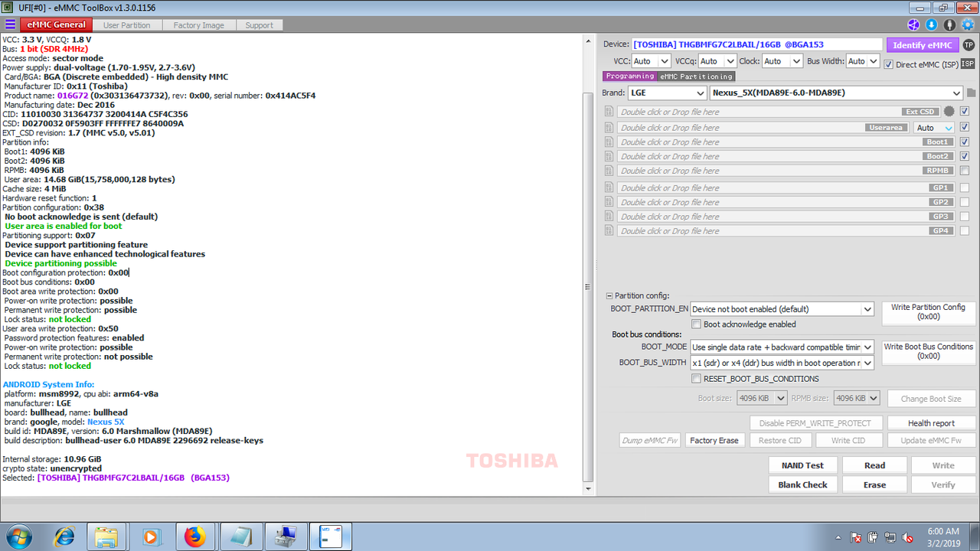
Task: Enable the GP1 checkbox
Action: [965, 187]
